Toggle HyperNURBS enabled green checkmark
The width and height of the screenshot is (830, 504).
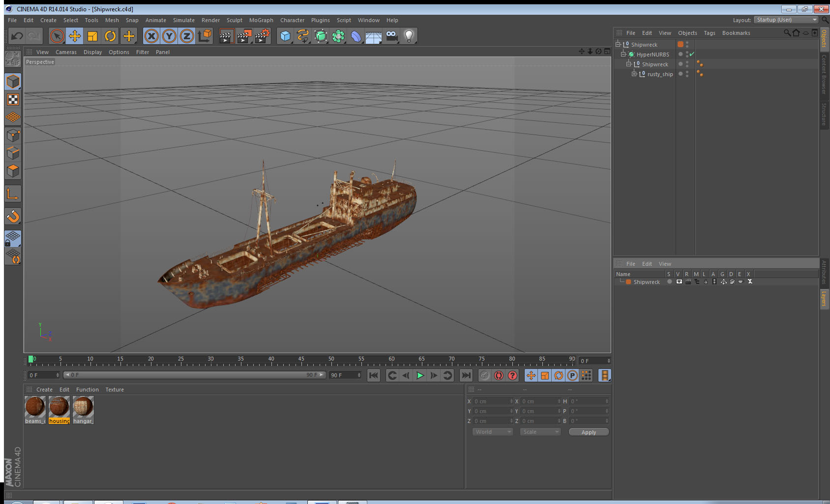click(692, 54)
